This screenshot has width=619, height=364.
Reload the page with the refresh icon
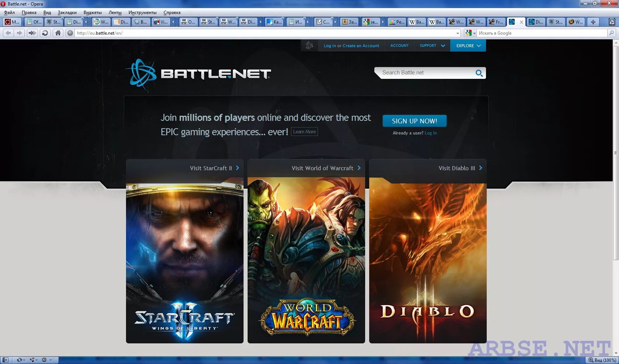tap(45, 33)
